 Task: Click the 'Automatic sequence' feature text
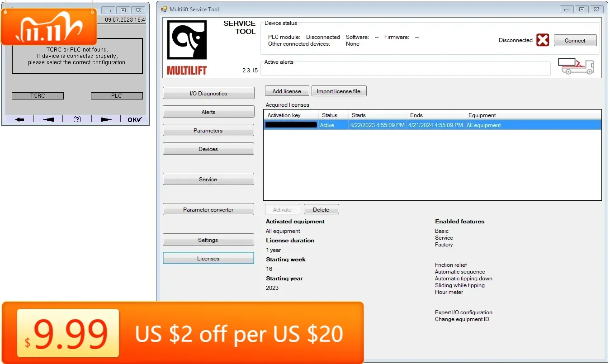(460, 272)
